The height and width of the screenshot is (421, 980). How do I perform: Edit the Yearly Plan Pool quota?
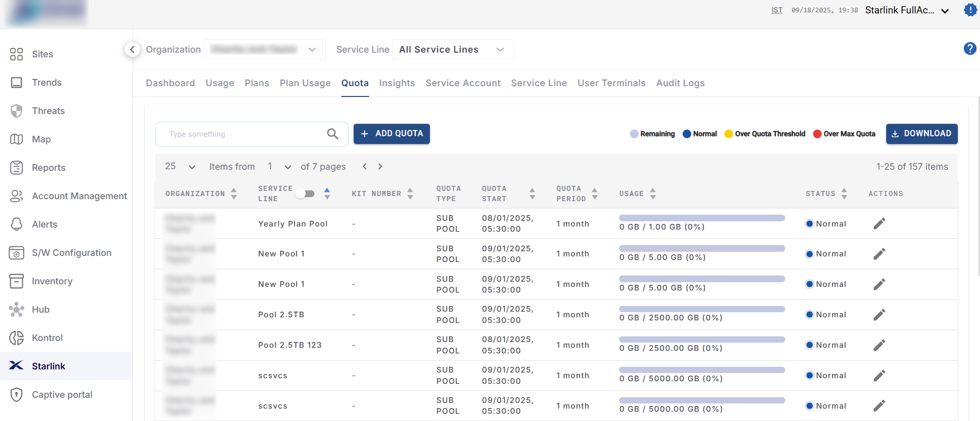click(879, 223)
